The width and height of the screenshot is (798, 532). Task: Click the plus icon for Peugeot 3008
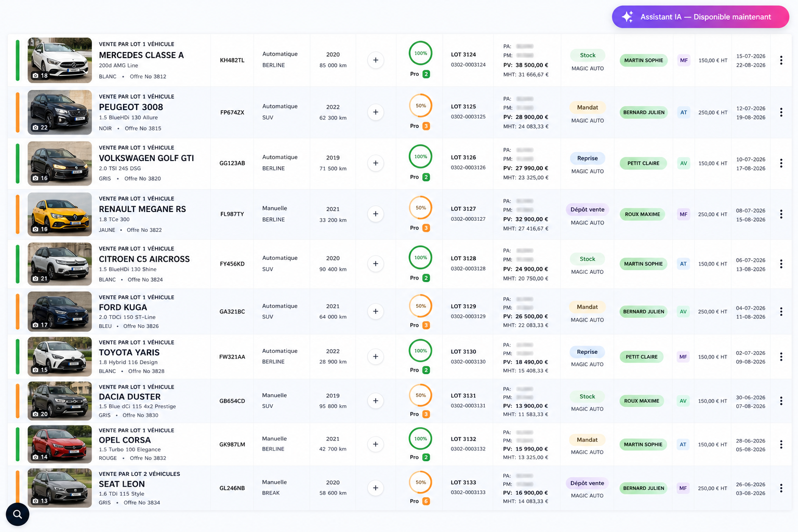click(x=376, y=112)
